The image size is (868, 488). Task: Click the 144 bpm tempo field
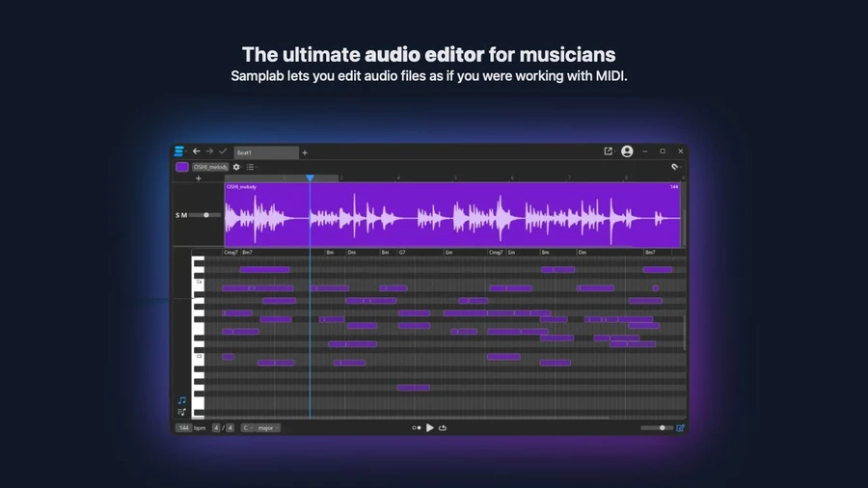pyautogui.click(x=184, y=427)
